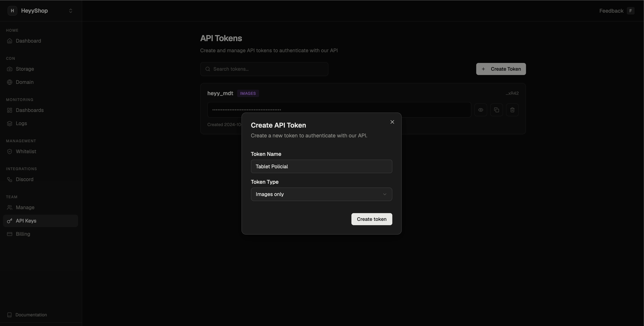Click the Token Type chevron arrow
This screenshot has height=326, width=644.
point(384,194)
